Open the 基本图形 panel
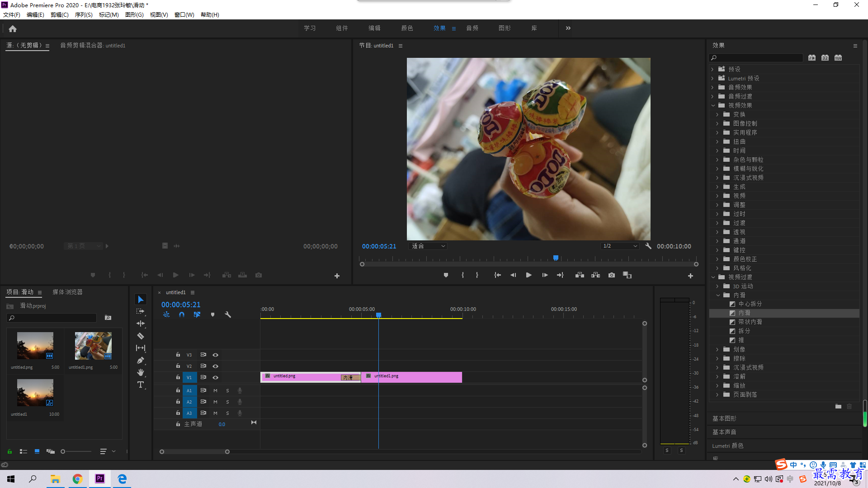This screenshot has height=488, width=868. (724, 419)
